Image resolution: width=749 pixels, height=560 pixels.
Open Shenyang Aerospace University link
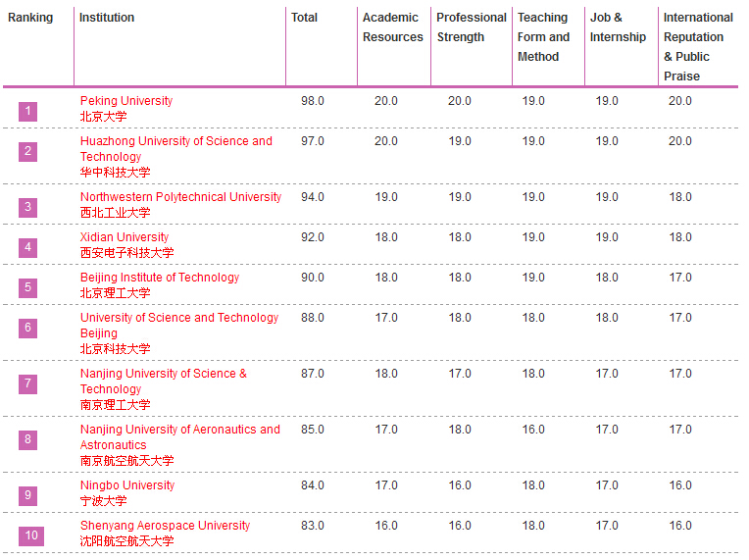click(x=165, y=525)
